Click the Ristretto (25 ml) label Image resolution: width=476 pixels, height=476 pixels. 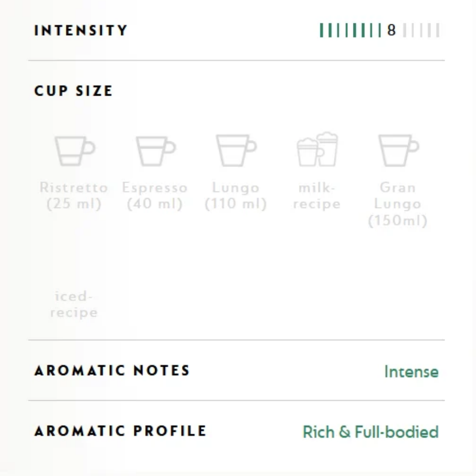tap(74, 196)
